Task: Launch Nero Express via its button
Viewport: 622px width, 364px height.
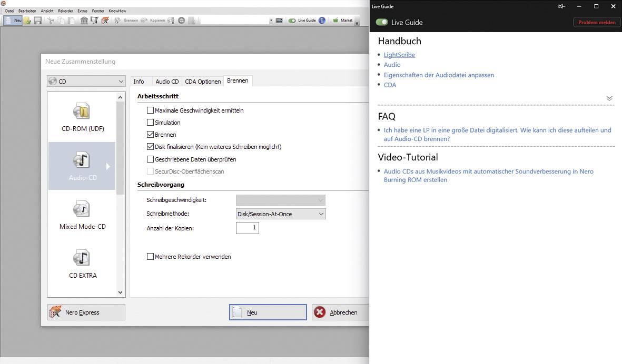Action: coord(86,312)
